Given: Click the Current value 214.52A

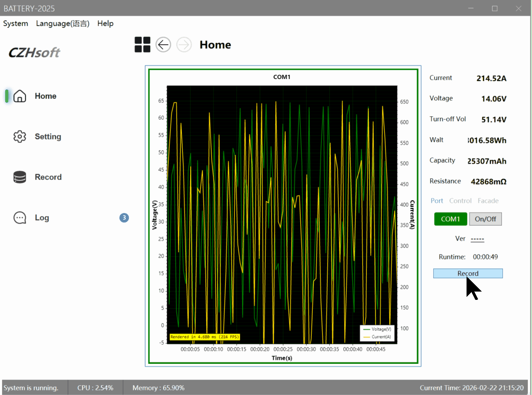Looking at the screenshot, I should click(x=491, y=78).
